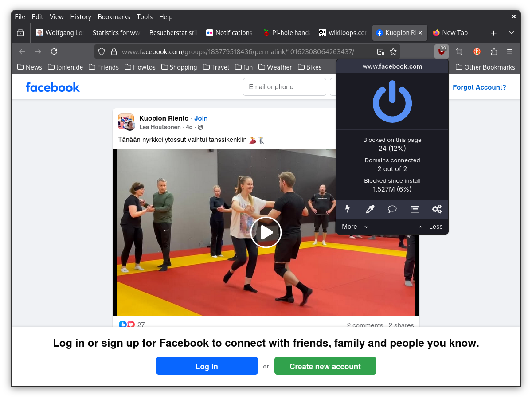Report a filter issue via speech bubble icon
Image resolution: width=532 pixels, height=399 pixels.
click(392, 209)
